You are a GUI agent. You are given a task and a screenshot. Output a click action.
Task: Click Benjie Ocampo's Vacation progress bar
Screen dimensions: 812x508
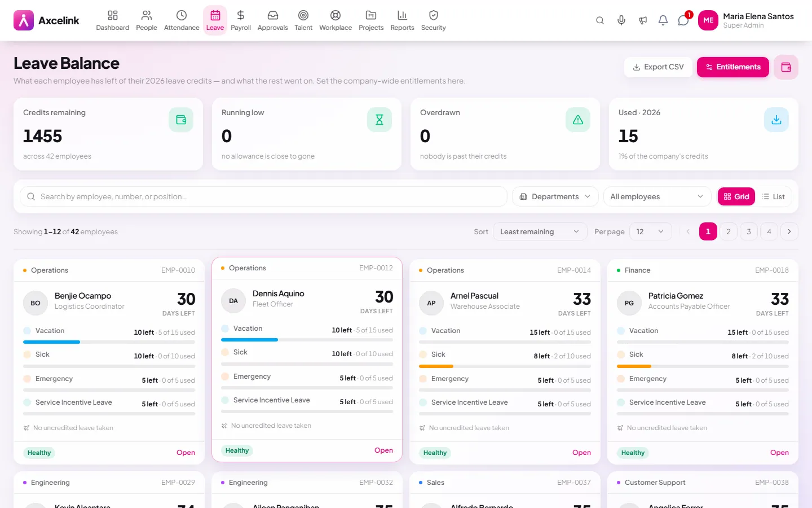pos(109,342)
